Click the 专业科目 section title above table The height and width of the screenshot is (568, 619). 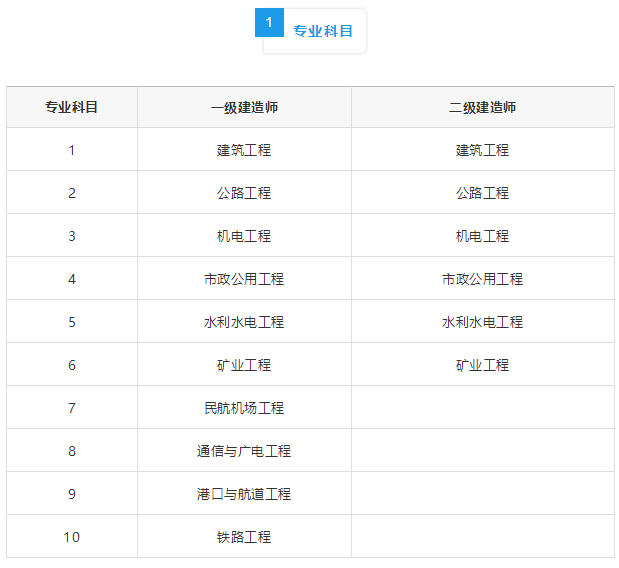tap(323, 31)
